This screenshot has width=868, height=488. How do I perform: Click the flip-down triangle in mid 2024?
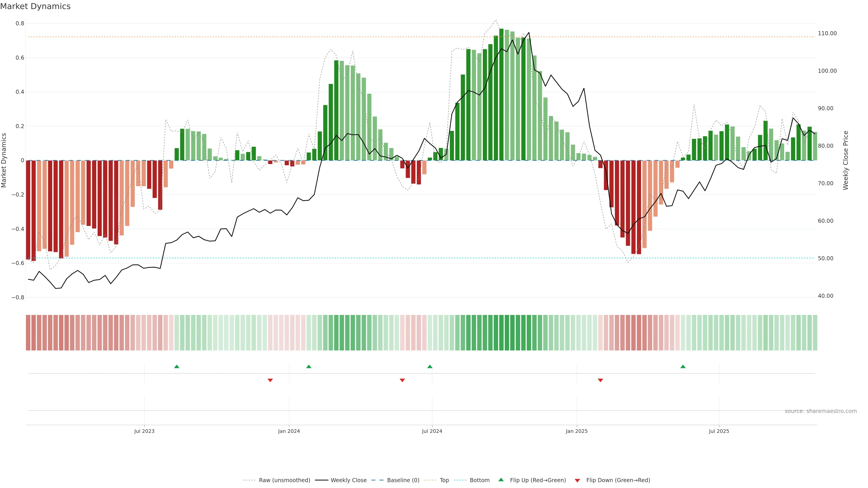(x=402, y=380)
